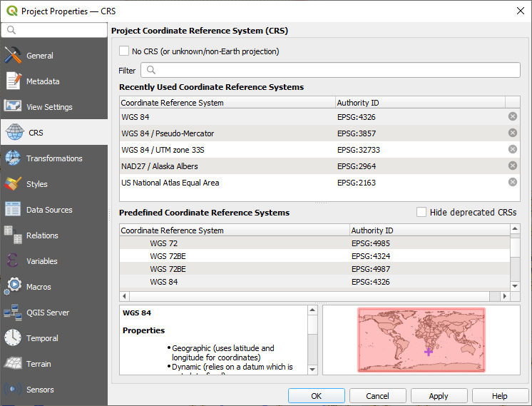The image size is (532, 406).
Task: Switch to the QGIS Server tab
Action: point(48,313)
